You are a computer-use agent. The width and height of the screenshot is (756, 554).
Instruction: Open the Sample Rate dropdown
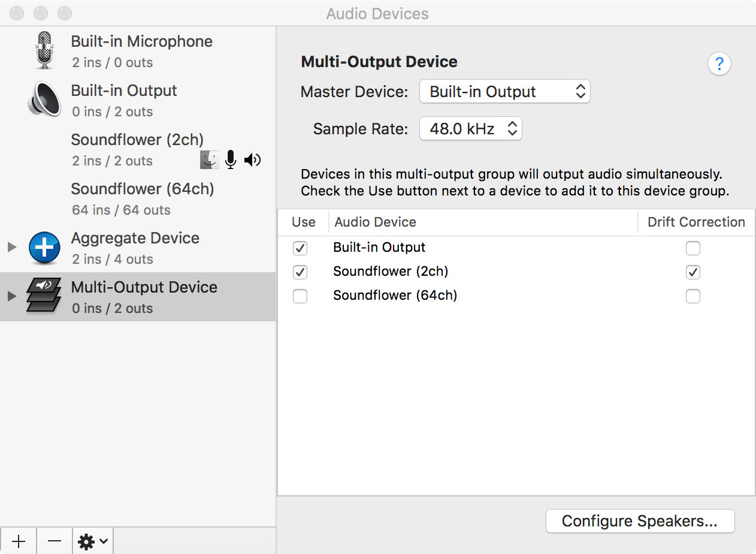click(x=471, y=128)
